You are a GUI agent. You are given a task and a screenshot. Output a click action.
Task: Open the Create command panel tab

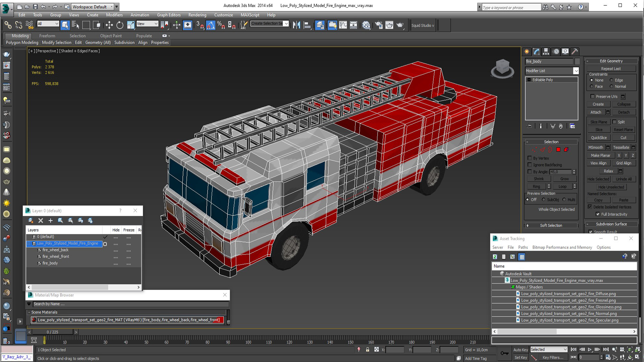click(527, 51)
